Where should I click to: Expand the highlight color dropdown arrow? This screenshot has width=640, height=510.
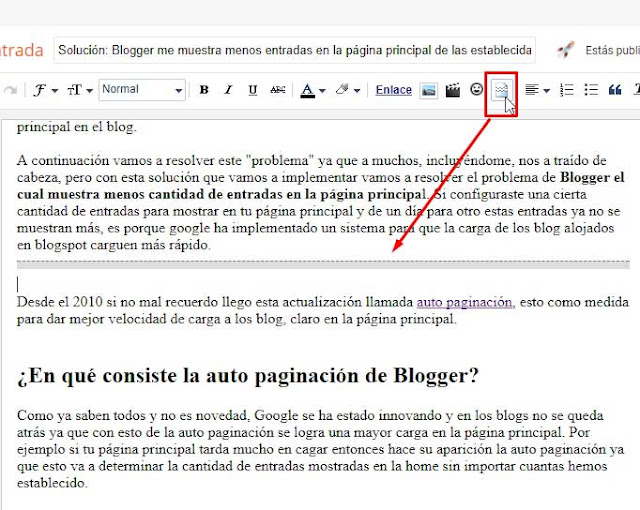point(357,91)
